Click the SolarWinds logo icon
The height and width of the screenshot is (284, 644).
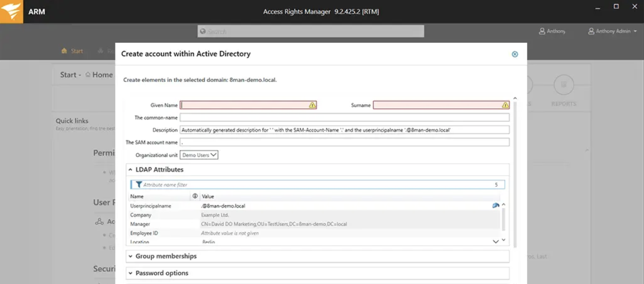(x=11, y=11)
